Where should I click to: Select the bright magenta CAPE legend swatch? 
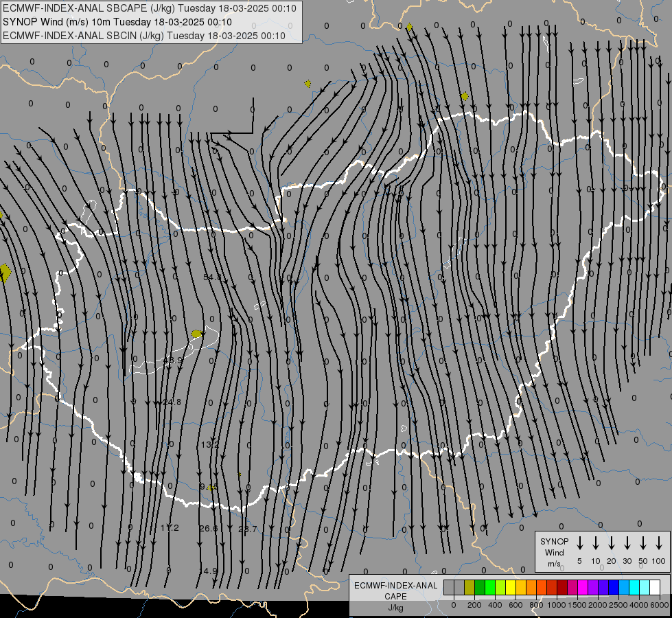click(583, 587)
